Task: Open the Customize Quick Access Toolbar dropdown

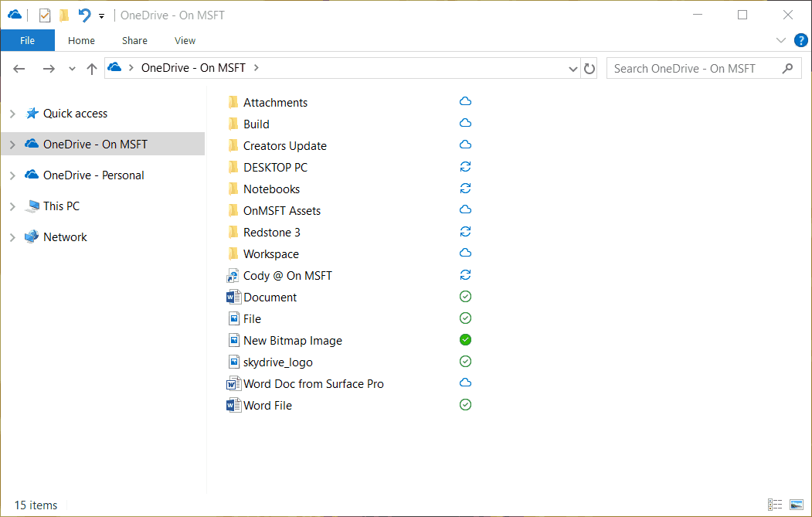Action: click(101, 16)
